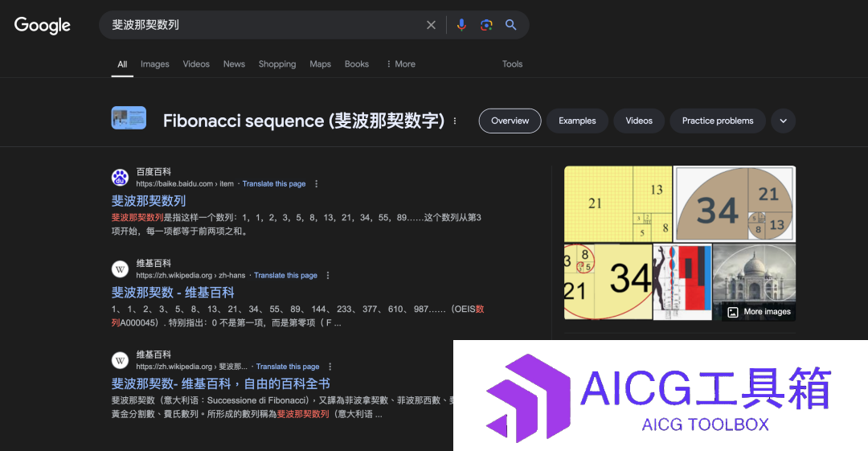868x451 pixels.
Task: Click the 百度百科 site name
Action: pos(154,172)
